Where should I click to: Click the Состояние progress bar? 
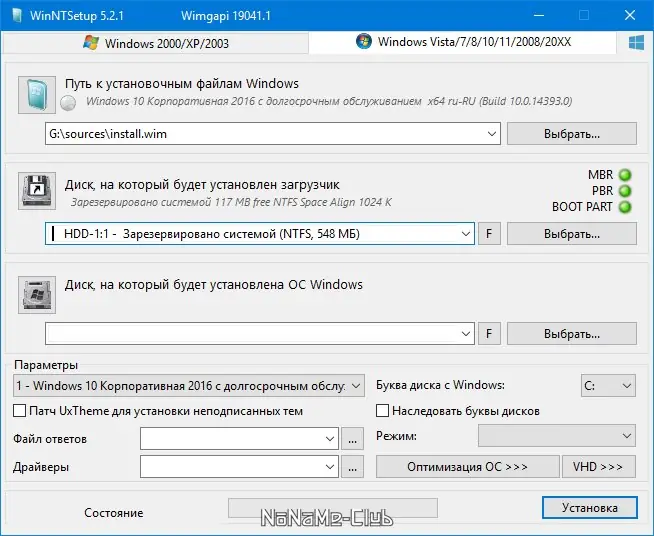[x=333, y=508]
